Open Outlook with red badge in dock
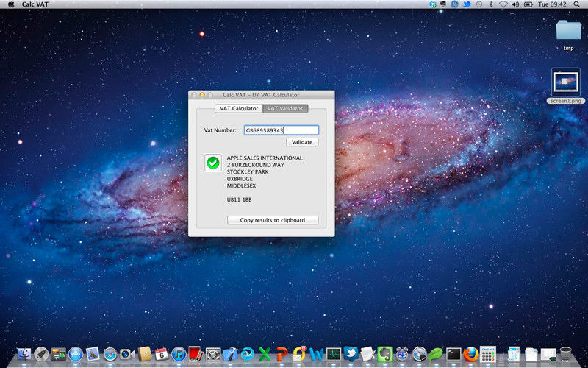 (299, 354)
